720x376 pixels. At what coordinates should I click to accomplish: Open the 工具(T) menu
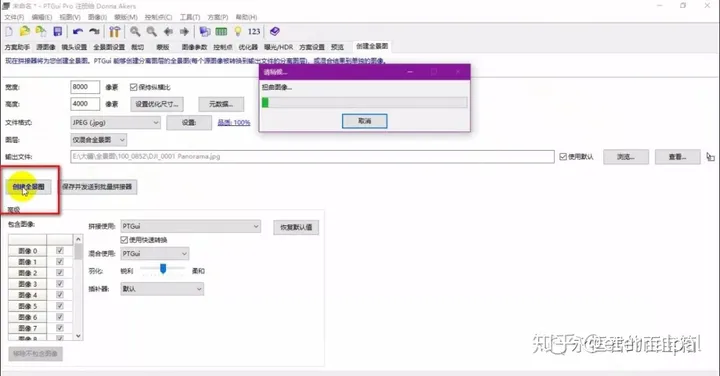click(190, 17)
